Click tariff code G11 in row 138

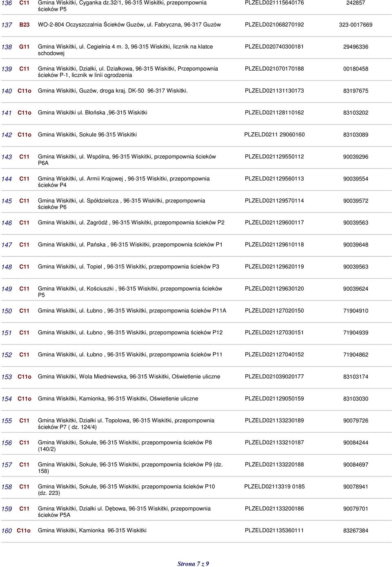pyautogui.click(x=24, y=47)
